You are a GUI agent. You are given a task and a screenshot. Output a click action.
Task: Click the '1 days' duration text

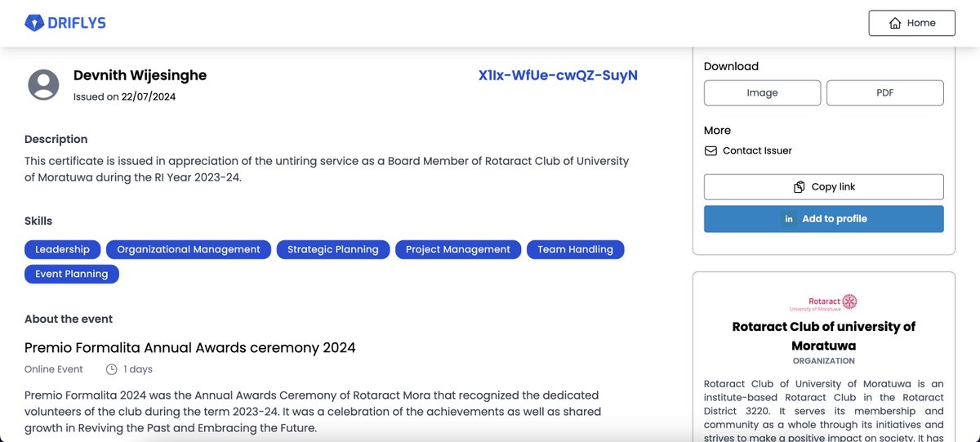[138, 369]
